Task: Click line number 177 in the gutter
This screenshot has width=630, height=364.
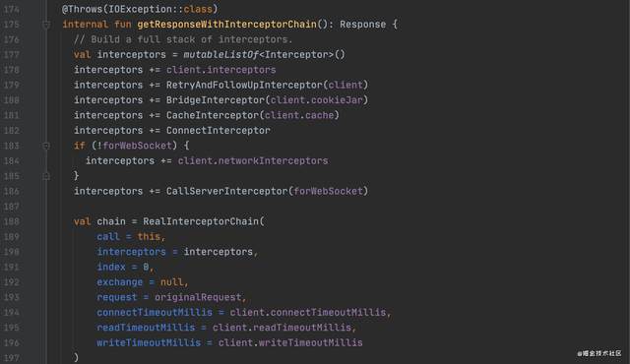Action: pyautogui.click(x=11, y=54)
